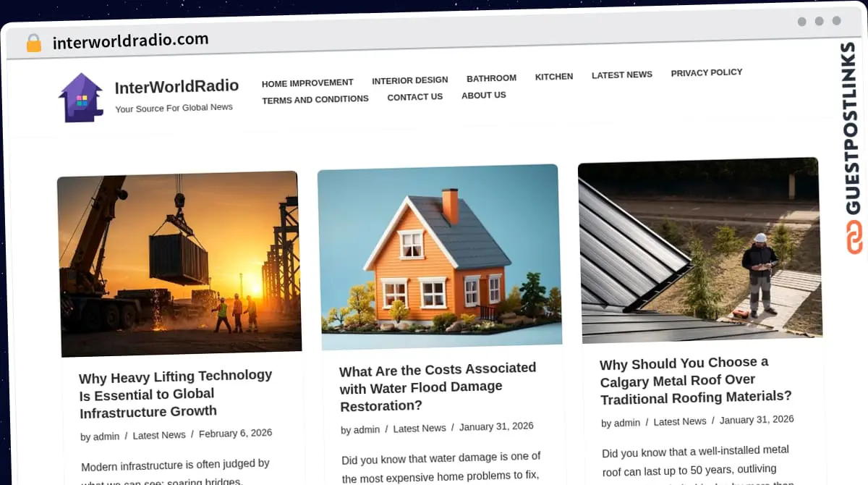868x485 pixels.
Task: Open Terms and Conditions page
Action: click(315, 100)
